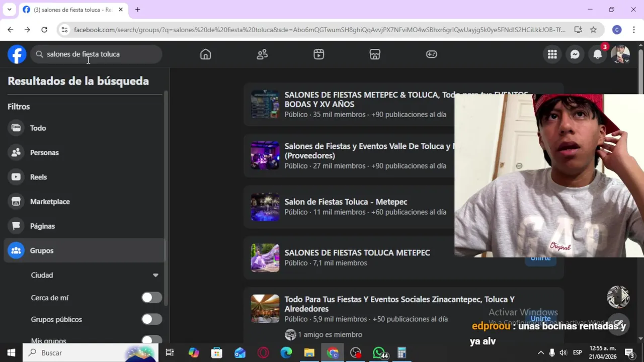The image size is (644, 362).
Task: Open volume control in system tray
Action: coord(563,352)
